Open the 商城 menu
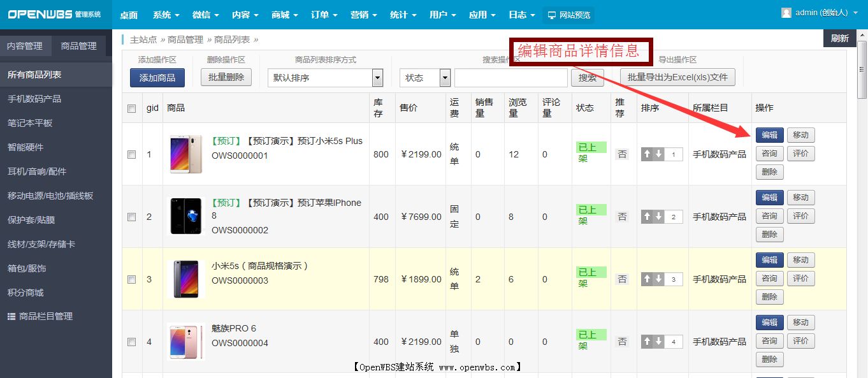 (x=280, y=14)
